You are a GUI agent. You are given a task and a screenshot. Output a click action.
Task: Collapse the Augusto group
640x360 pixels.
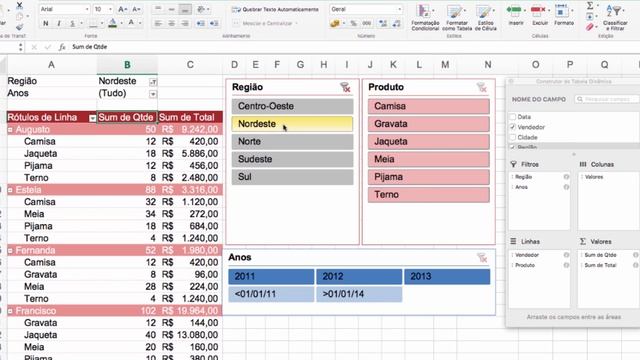[10, 130]
